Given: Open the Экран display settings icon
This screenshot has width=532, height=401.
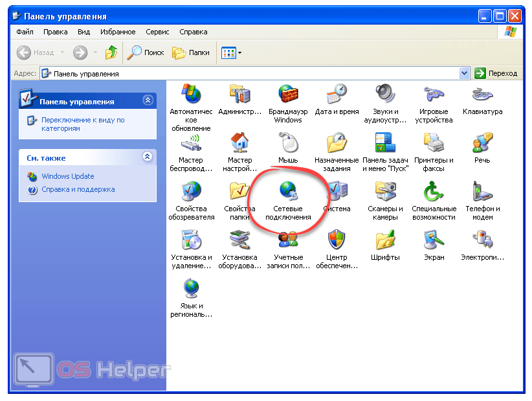Looking at the screenshot, I should click(434, 240).
